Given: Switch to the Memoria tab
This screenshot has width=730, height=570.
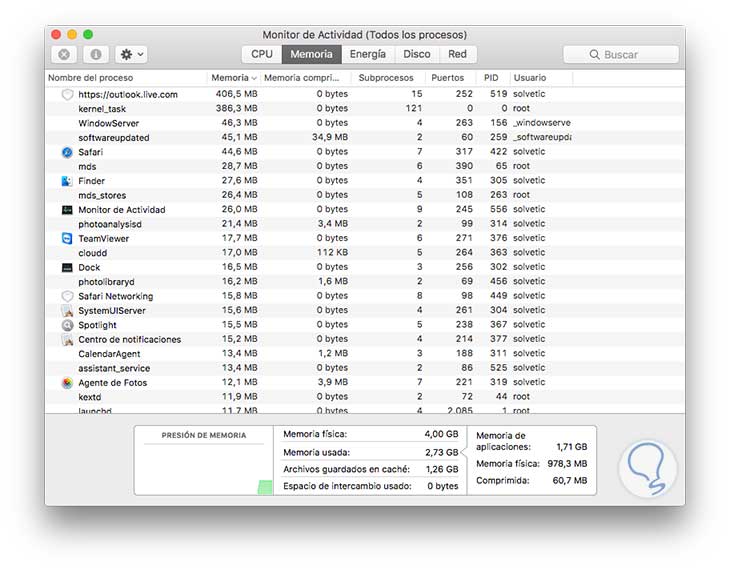Looking at the screenshot, I should click(311, 54).
